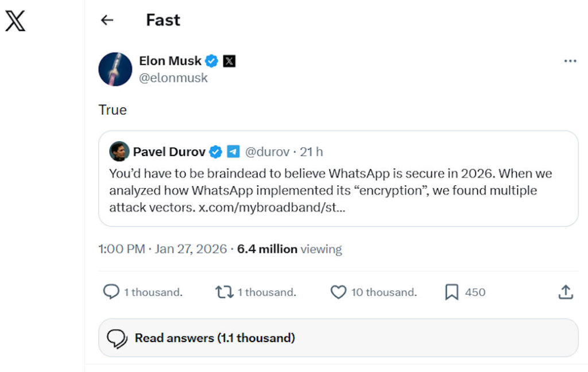Click the X affiliation badge next to Elon Musk
Screen dimensions: 588x372
coord(229,61)
